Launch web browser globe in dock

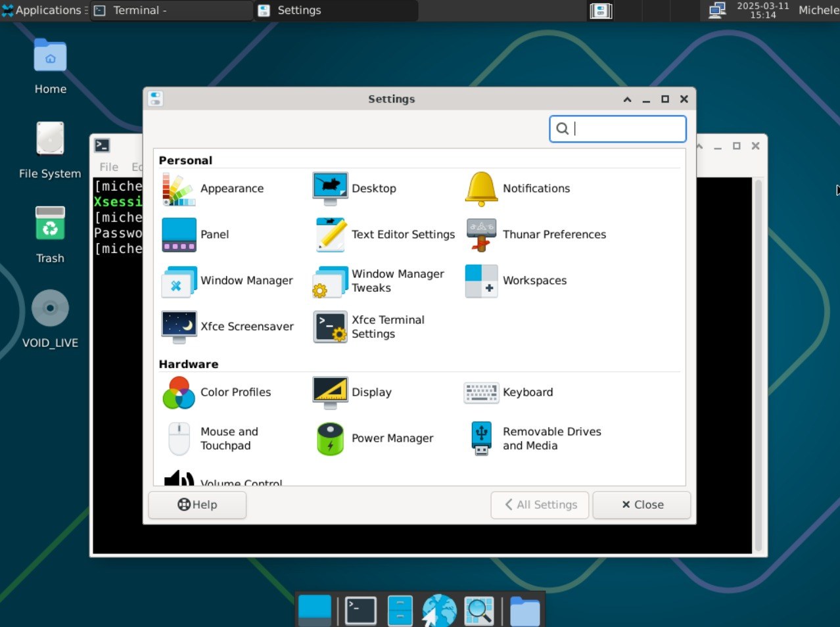(x=439, y=611)
